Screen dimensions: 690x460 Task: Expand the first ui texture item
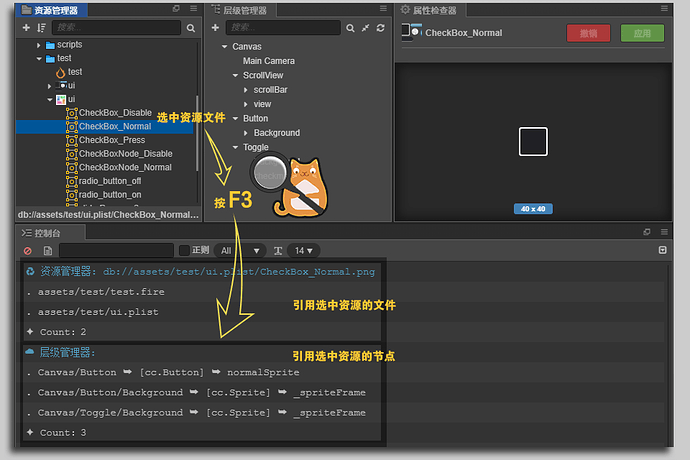(49, 86)
